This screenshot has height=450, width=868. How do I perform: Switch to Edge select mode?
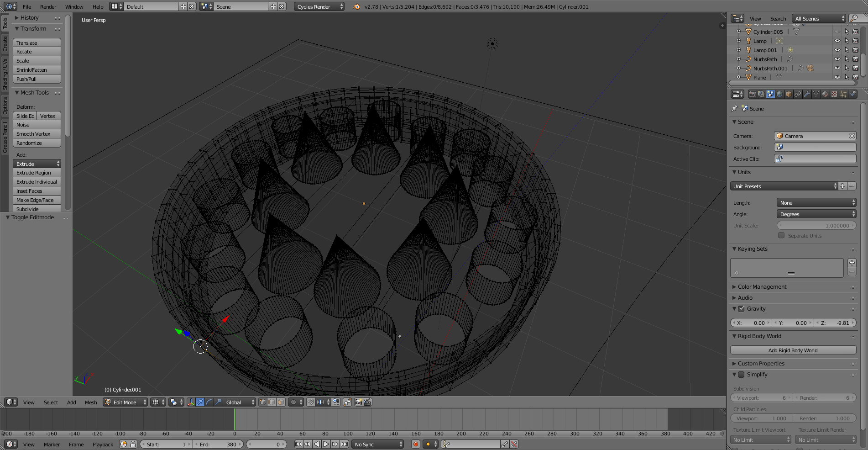click(272, 402)
